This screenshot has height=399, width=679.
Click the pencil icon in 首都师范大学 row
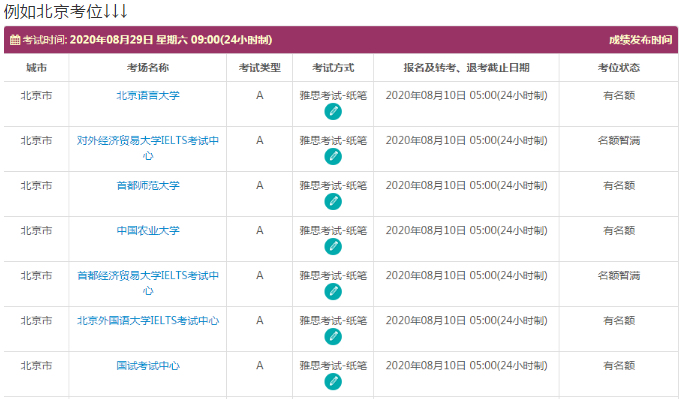[x=333, y=202]
